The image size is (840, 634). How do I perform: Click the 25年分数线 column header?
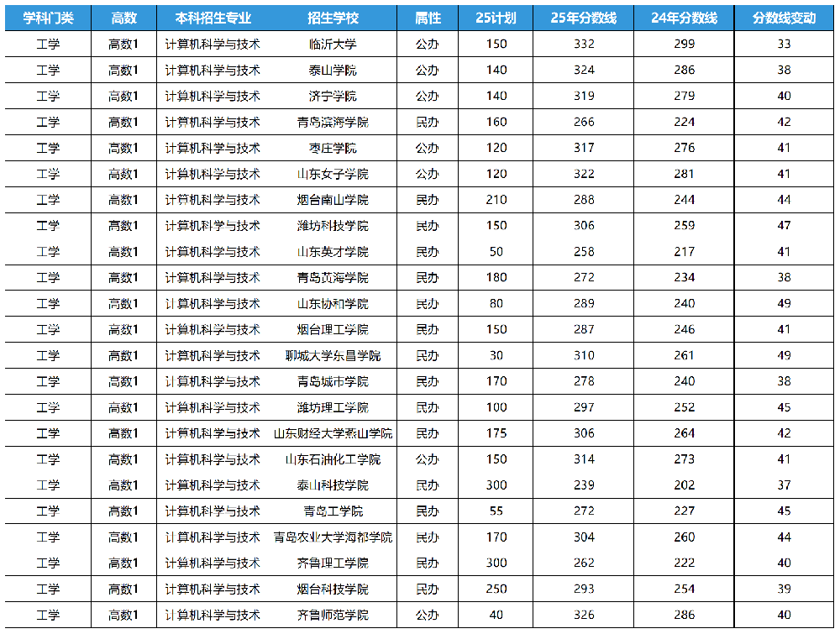pyautogui.click(x=584, y=18)
